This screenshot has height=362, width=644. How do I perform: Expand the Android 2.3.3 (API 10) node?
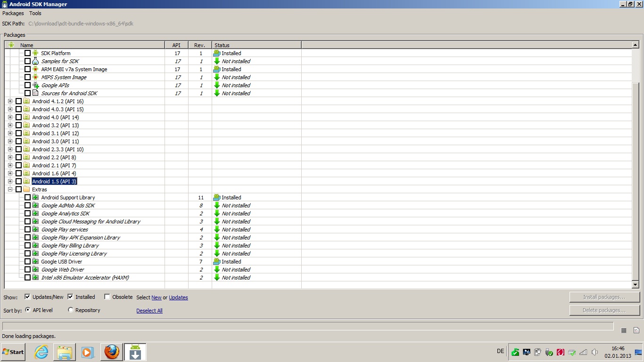pos(10,149)
